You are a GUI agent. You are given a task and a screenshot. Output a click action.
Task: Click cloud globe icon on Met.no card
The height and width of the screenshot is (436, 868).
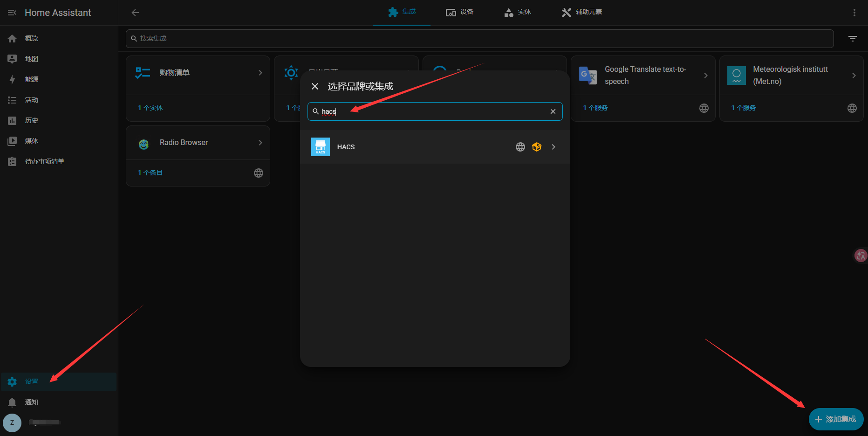coord(852,108)
